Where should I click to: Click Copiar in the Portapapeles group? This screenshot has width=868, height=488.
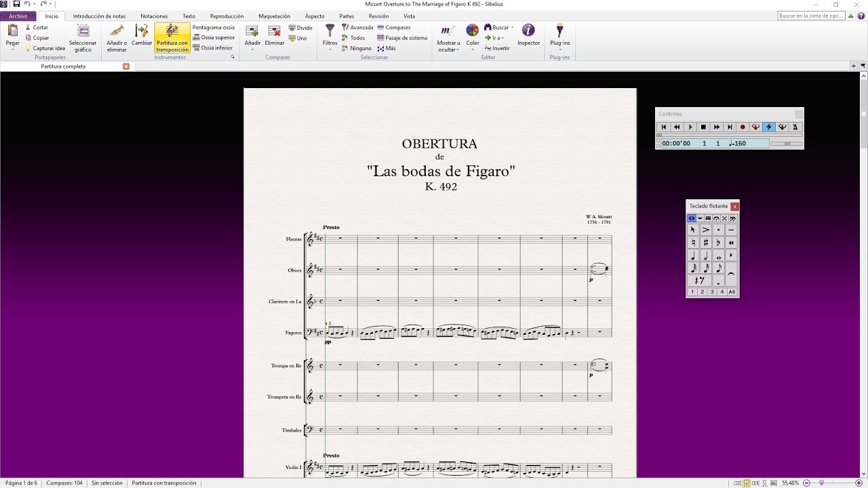(x=37, y=38)
